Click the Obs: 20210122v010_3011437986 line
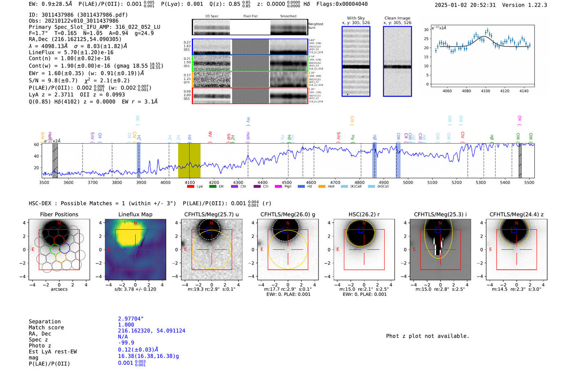Image resolution: width=576 pixels, height=392 pixels. tap(74, 21)
